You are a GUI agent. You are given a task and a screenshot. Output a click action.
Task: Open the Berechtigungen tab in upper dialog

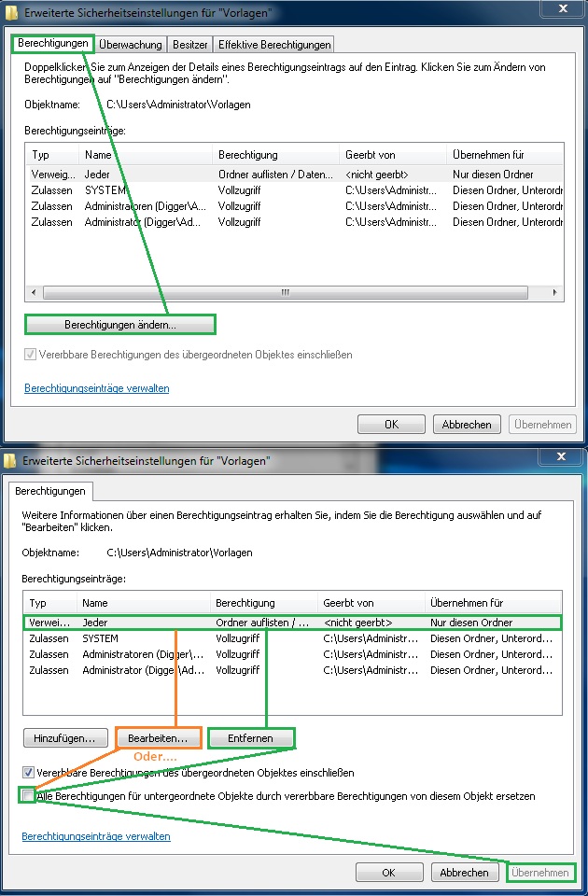pyautogui.click(x=52, y=44)
